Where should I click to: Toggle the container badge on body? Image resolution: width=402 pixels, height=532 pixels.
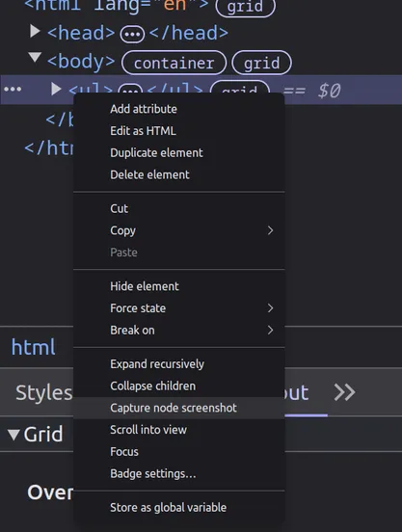(174, 63)
